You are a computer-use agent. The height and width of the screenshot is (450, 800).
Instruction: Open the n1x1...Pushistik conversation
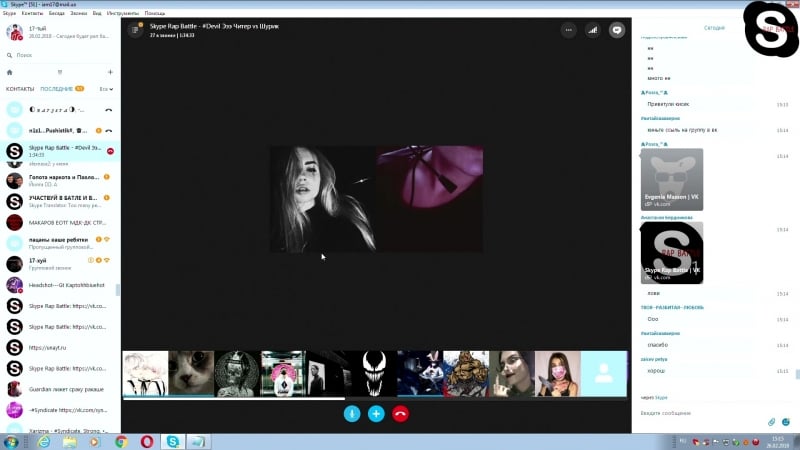tap(60, 131)
